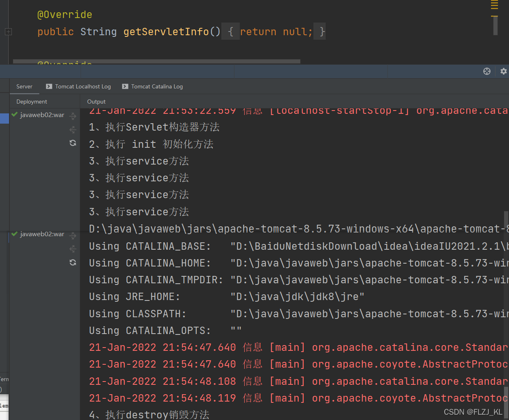This screenshot has width=509, height=420.
Task: Click the '1、执行Servlet构造器方法' output line
Action: pyautogui.click(x=154, y=127)
